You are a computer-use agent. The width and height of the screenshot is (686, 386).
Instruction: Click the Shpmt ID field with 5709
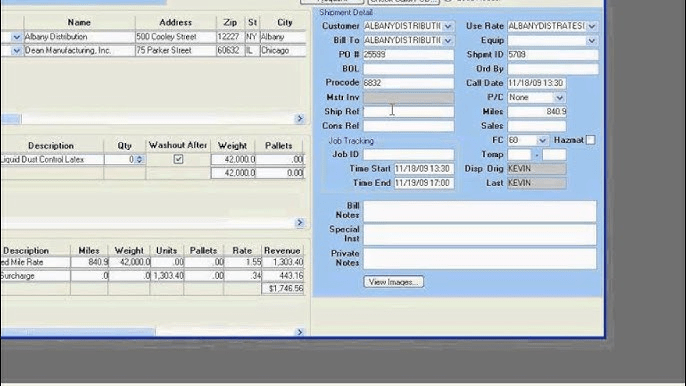point(552,55)
